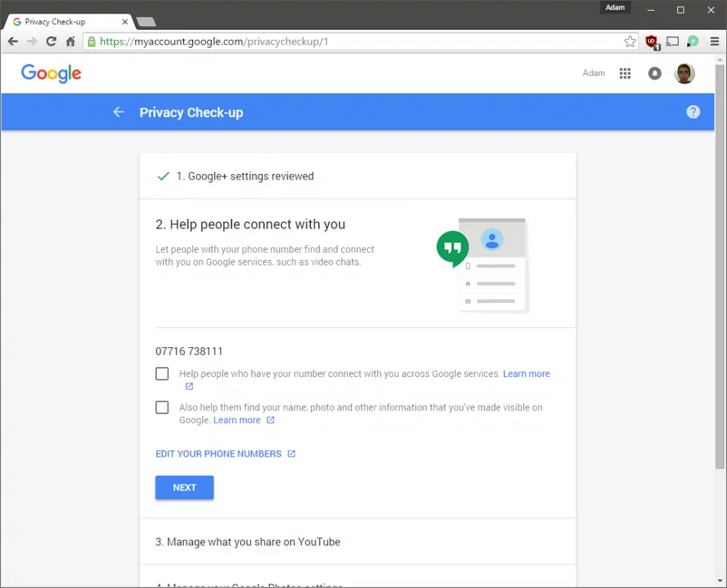
Task: Open EDIT YOUR PHONE NUMBERS link
Action: pos(219,454)
